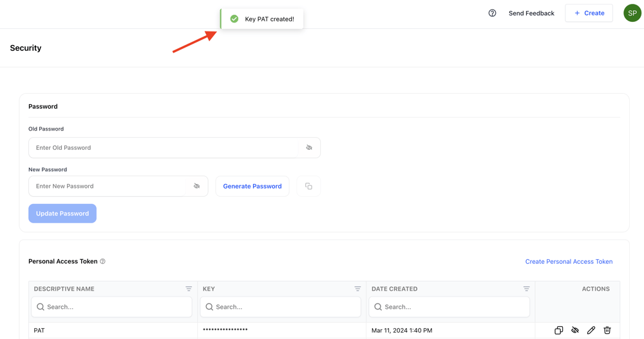This screenshot has width=644, height=339.
Task: Copy the PAT token key
Action: pos(558,330)
